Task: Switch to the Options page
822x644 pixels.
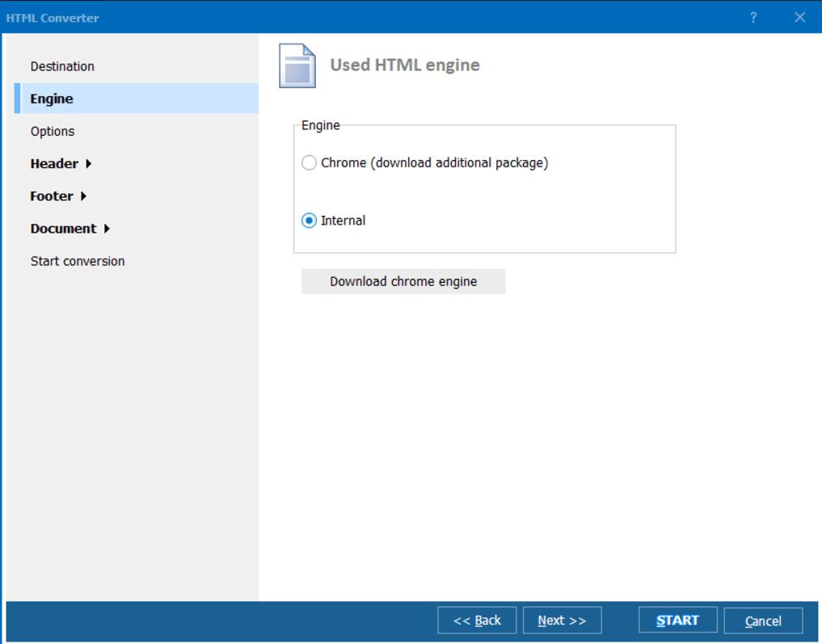Action: pyautogui.click(x=53, y=131)
